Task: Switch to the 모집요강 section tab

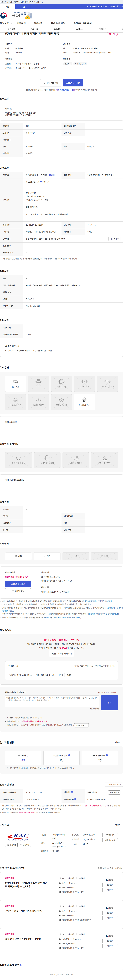Action: tap(11, 29)
